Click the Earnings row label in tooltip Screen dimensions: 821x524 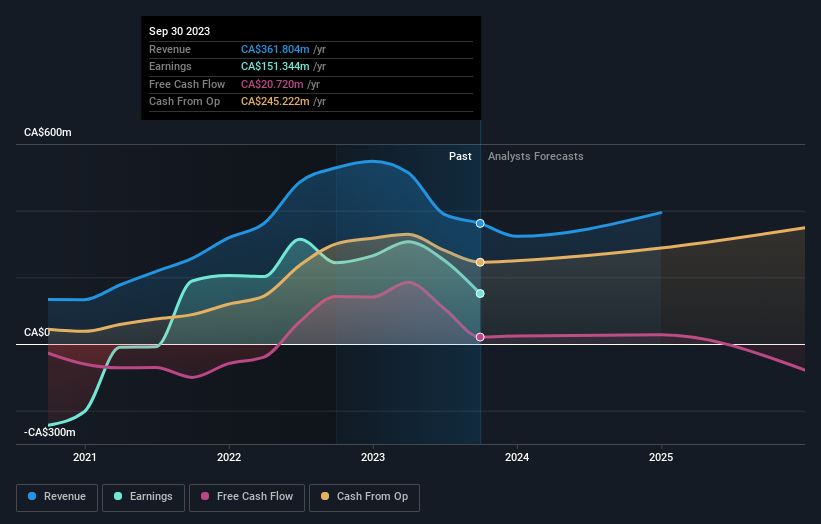click(170, 66)
